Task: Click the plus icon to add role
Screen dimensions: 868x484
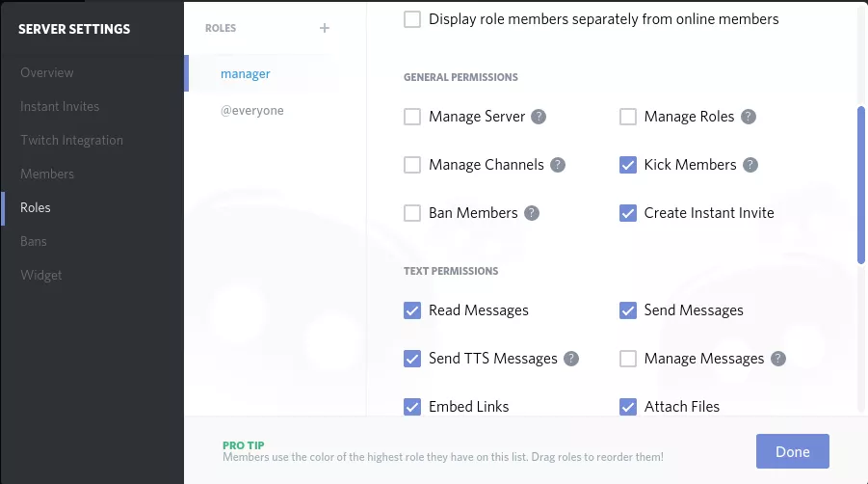Action: [x=325, y=28]
